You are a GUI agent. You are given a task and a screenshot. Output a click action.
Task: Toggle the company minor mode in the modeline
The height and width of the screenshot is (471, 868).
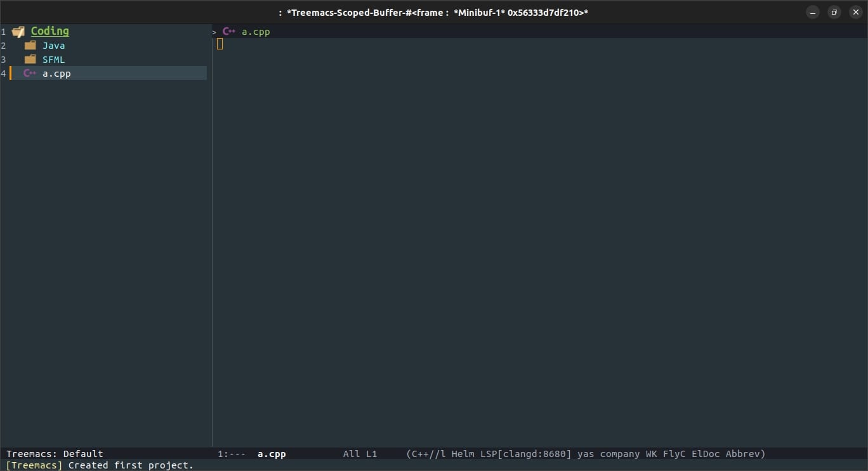coord(619,454)
